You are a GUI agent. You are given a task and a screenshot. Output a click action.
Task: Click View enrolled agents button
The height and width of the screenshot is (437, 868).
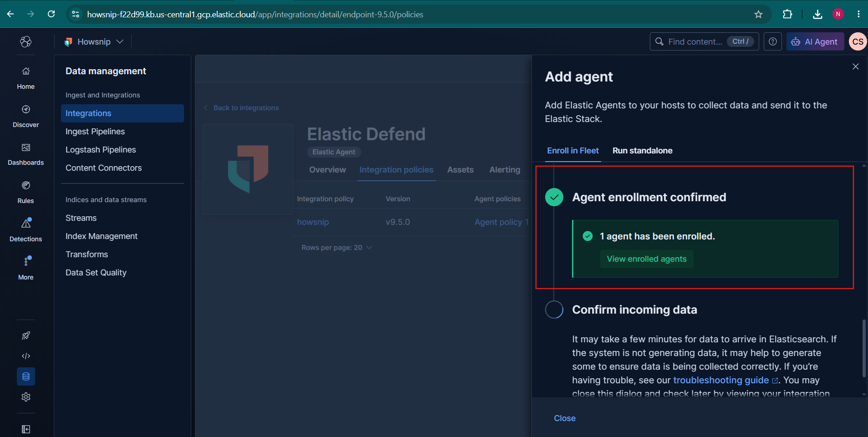[x=647, y=259]
